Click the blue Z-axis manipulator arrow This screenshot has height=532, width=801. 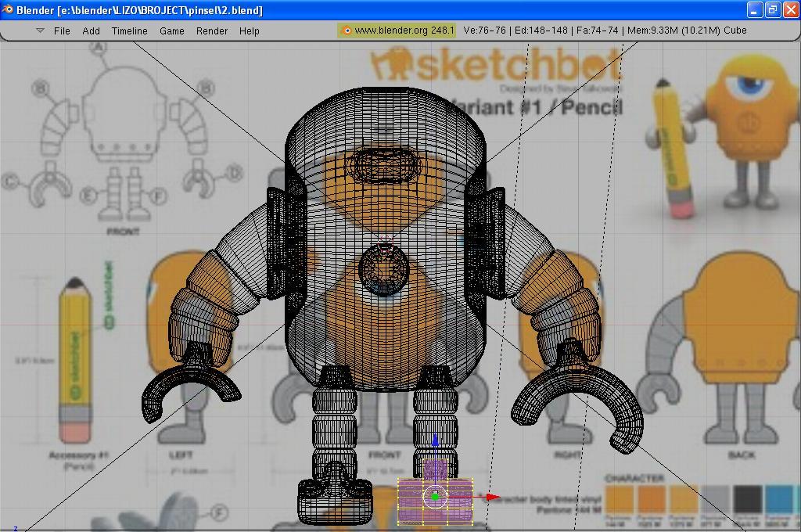click(x=435, y=440)
